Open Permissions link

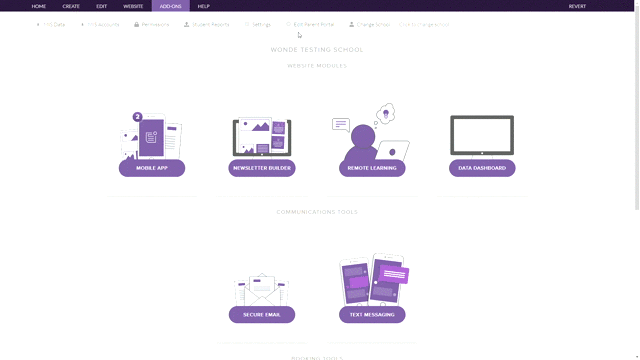click(x=155, y=24)
